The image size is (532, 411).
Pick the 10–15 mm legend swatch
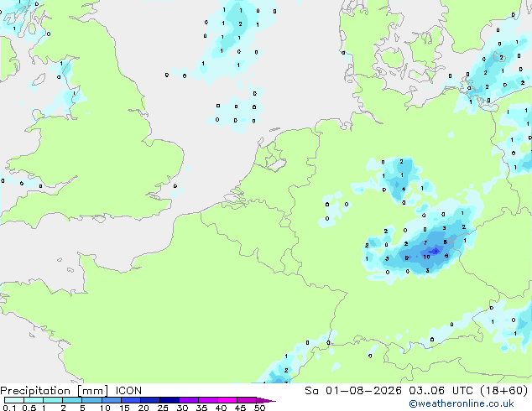coord(111,400)
